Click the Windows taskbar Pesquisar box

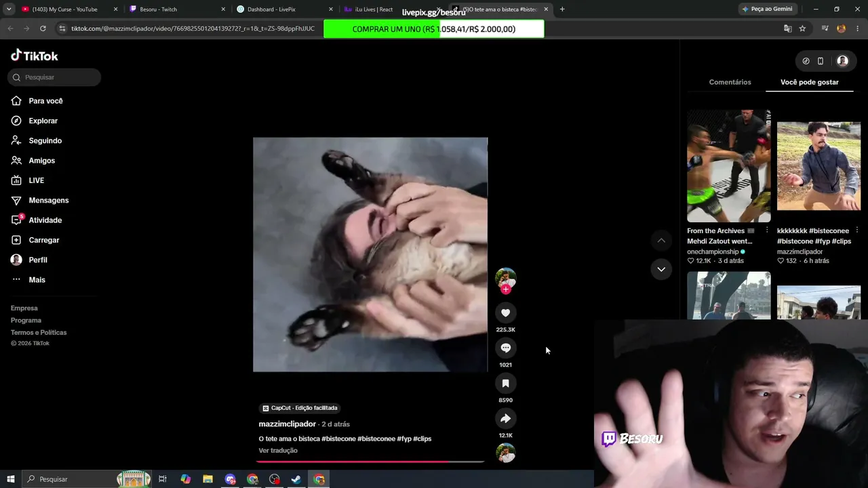point(85,479)
